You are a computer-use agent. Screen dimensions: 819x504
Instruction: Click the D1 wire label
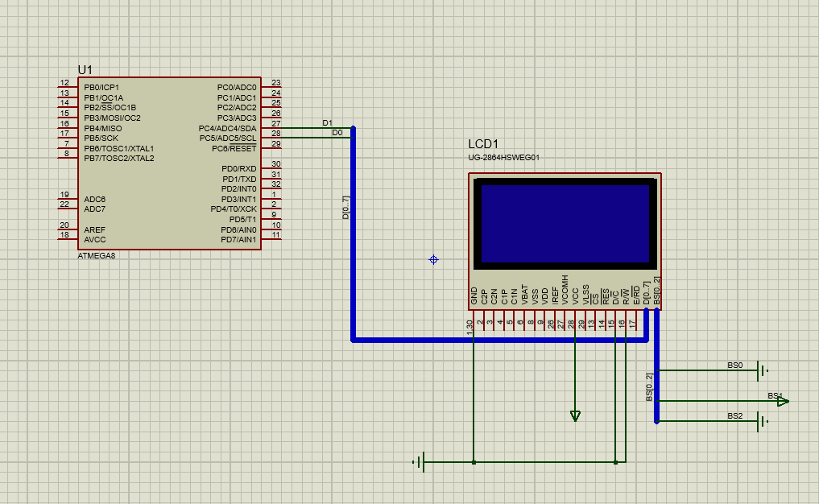pos(327,122)
